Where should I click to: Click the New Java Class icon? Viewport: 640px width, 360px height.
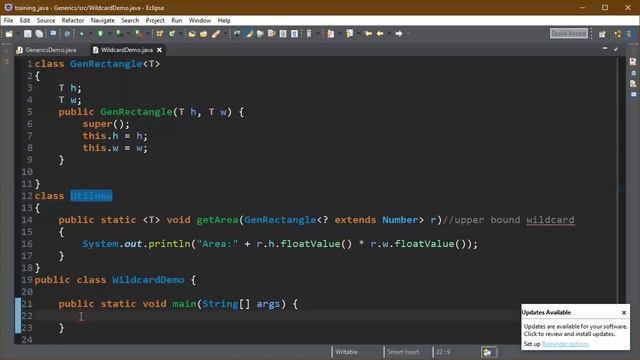coord(172,33)
